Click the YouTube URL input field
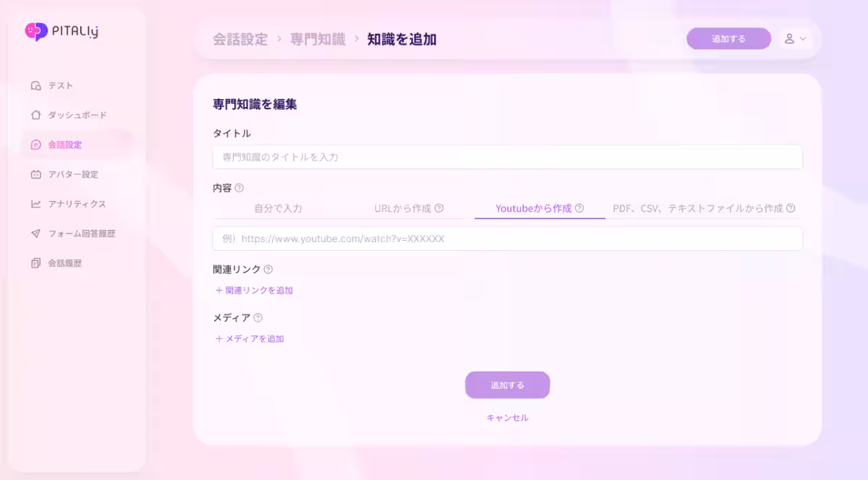This screenshot has height=480, width=868. (506, 239)
